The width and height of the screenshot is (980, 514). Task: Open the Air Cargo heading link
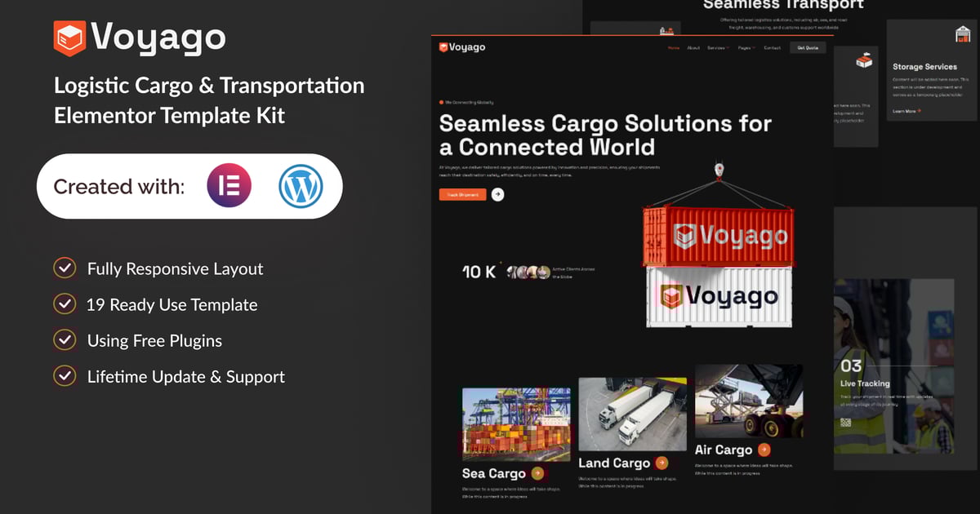(724, 450)
